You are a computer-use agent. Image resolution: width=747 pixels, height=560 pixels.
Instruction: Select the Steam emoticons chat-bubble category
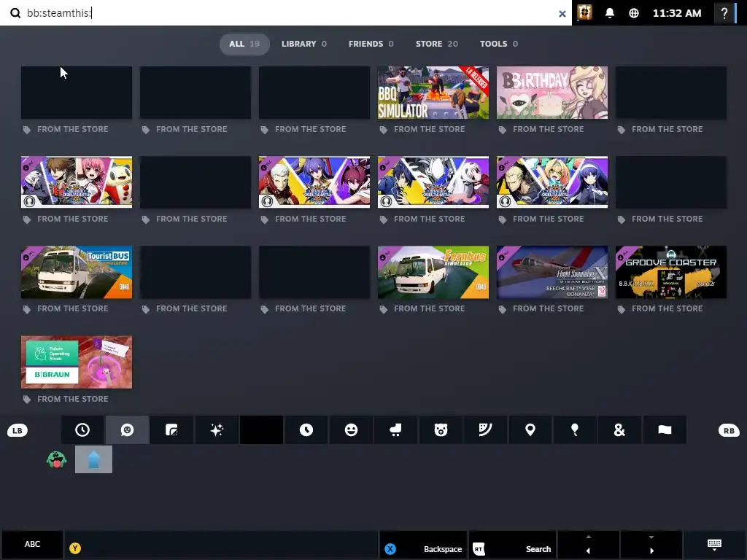click(127, 430)
